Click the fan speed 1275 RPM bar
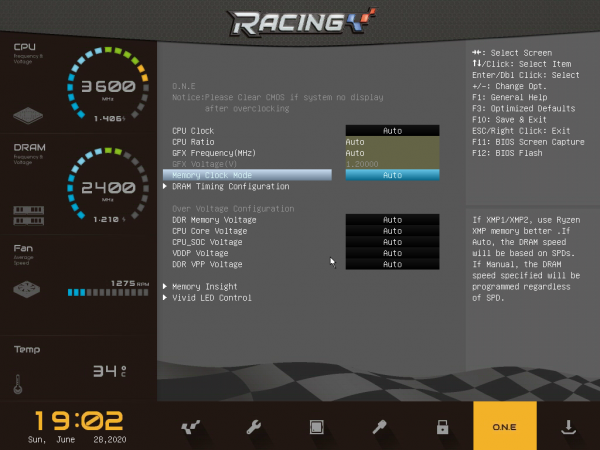The height and width of the screenshot is (450, 600). (108, 293)
